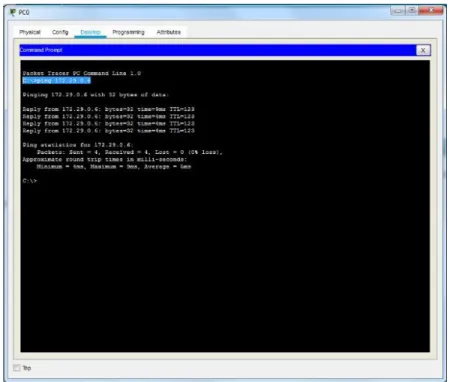The width and height of the screenshot is (450, 382).
Task: Click the blue Command Prompt title bar
Action: click(218, 50)
